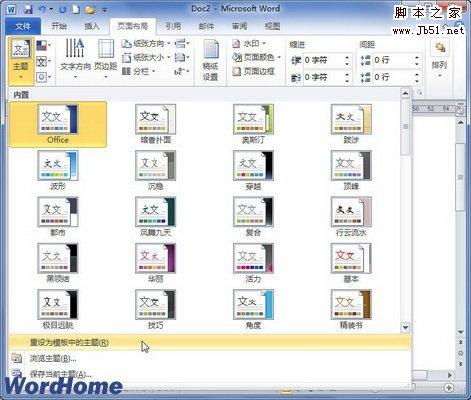Viewport: 471px width, 400px height.
Task: Choose 重设为模板中的主题(R)
Action: tap(210, 342)
